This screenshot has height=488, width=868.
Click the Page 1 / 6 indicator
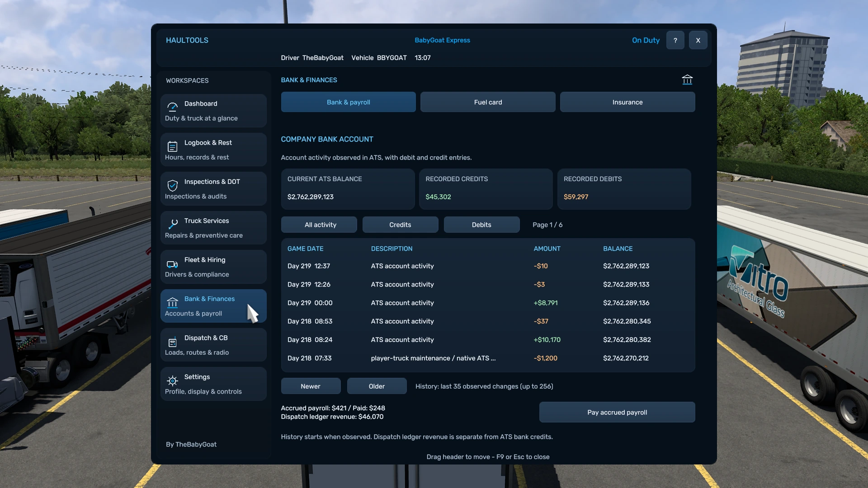[547, 225]
